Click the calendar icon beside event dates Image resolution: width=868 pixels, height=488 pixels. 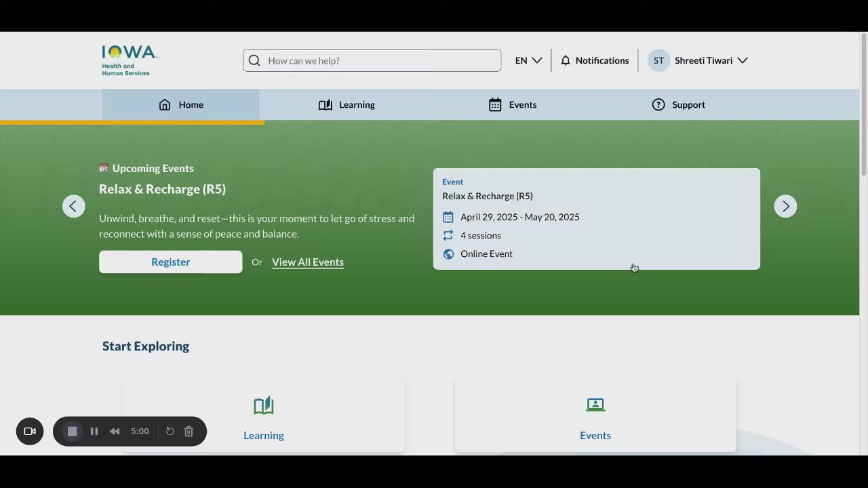[448, 217]
